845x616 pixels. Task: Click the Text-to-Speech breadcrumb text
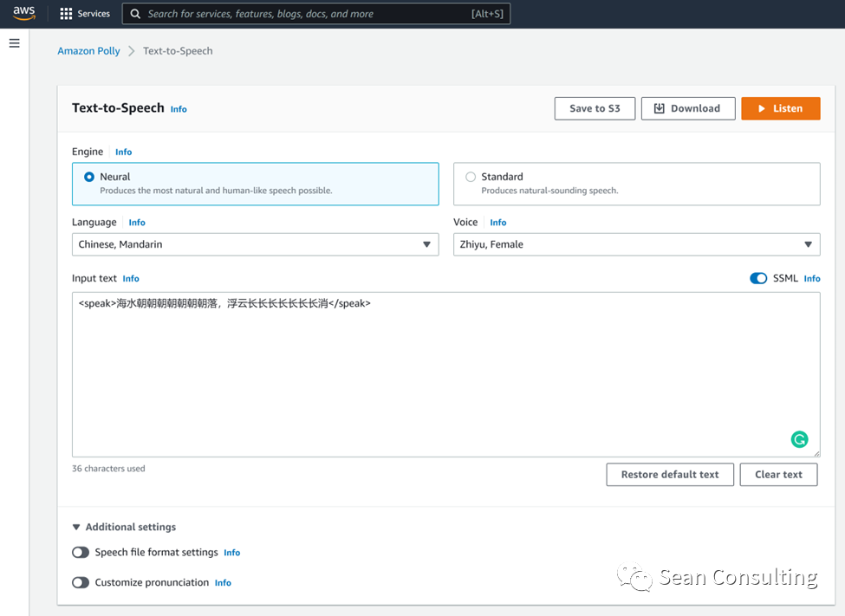tap(178, 51)
